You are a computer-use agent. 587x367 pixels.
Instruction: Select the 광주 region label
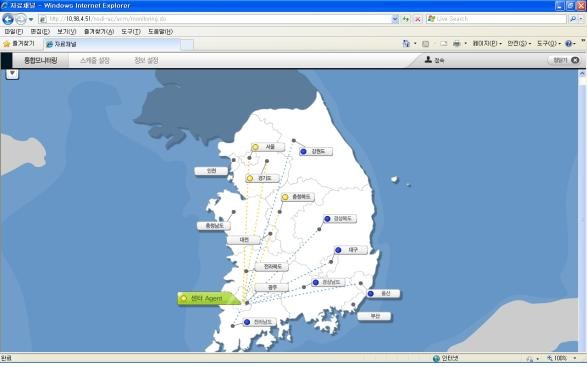[272, 288]
